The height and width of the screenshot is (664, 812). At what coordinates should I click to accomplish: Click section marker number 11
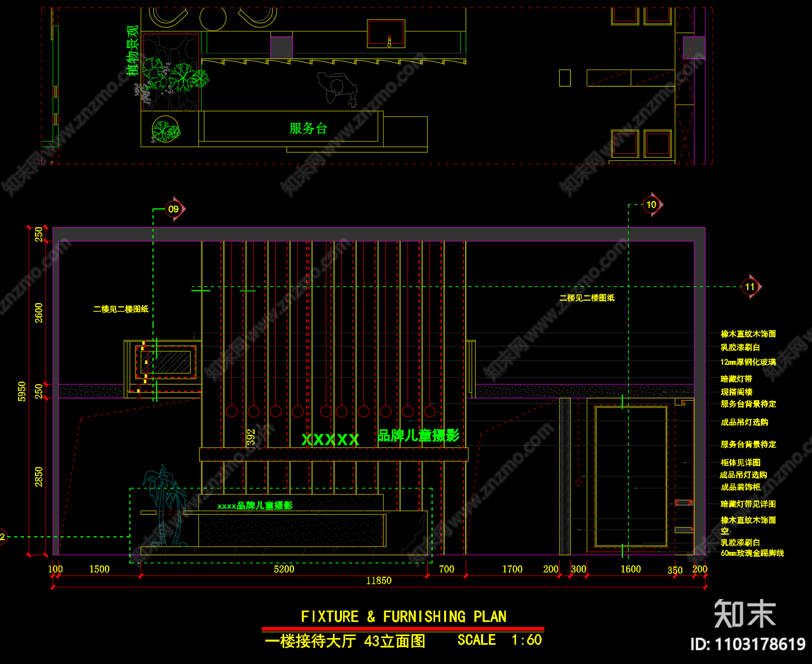pyautogui.click(x=751, y=287)
